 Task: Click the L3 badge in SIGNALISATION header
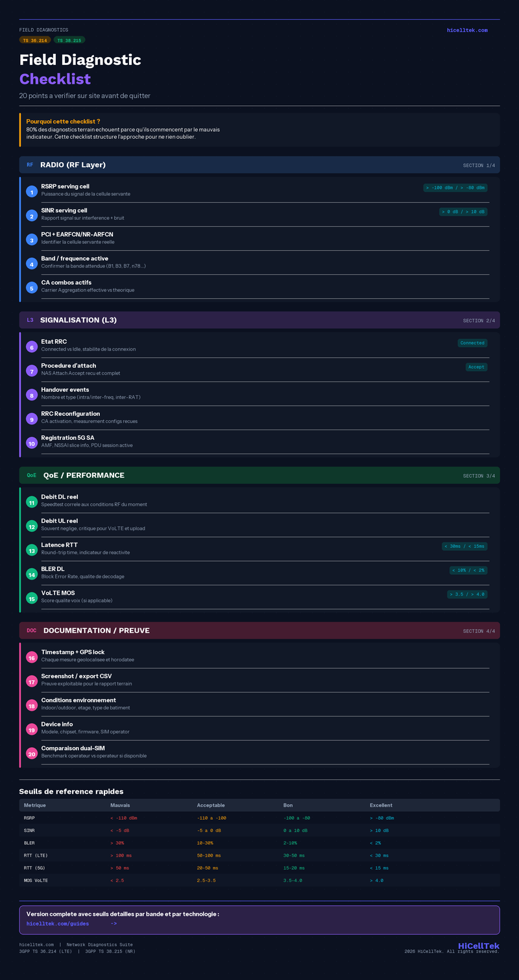click(30, 320)
